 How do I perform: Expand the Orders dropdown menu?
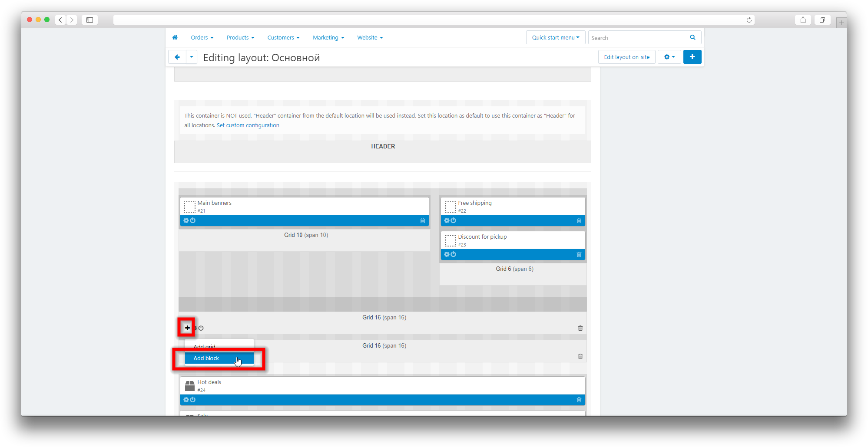pos(202,38)
